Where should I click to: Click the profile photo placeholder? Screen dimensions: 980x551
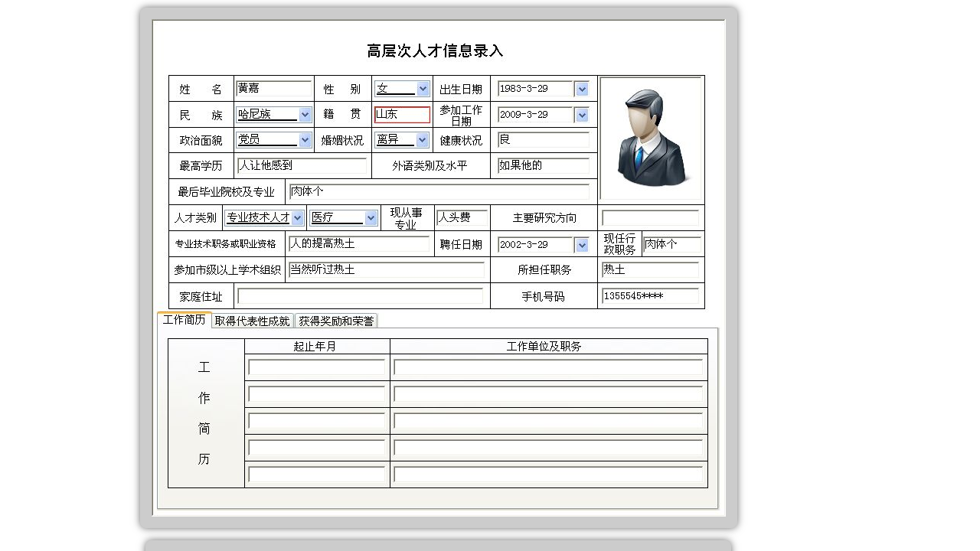[x=651, y=138]
